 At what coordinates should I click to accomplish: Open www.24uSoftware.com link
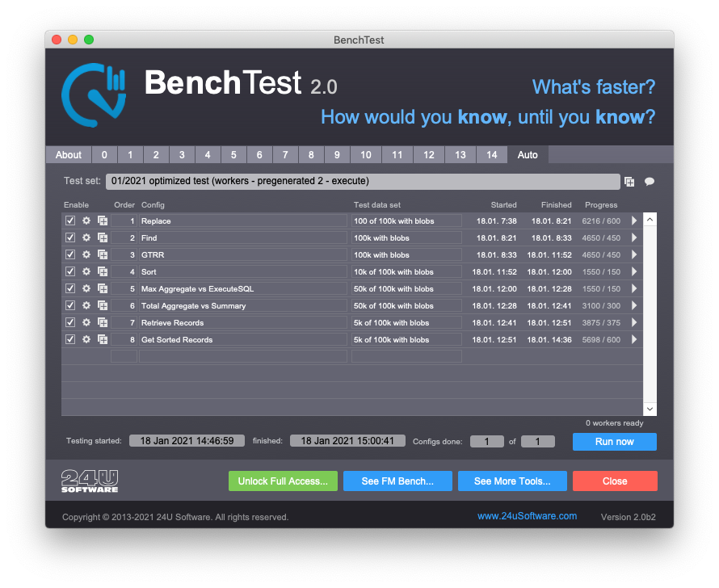(527, 516)
